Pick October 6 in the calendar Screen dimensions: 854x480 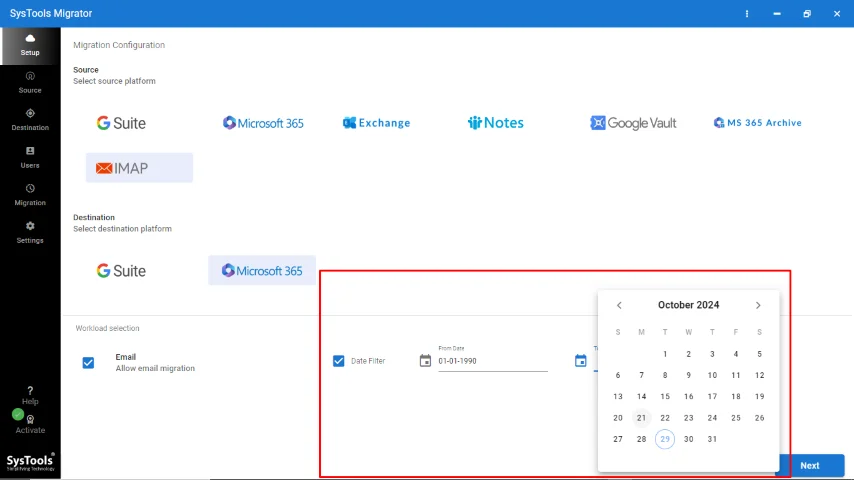point(618,375)
